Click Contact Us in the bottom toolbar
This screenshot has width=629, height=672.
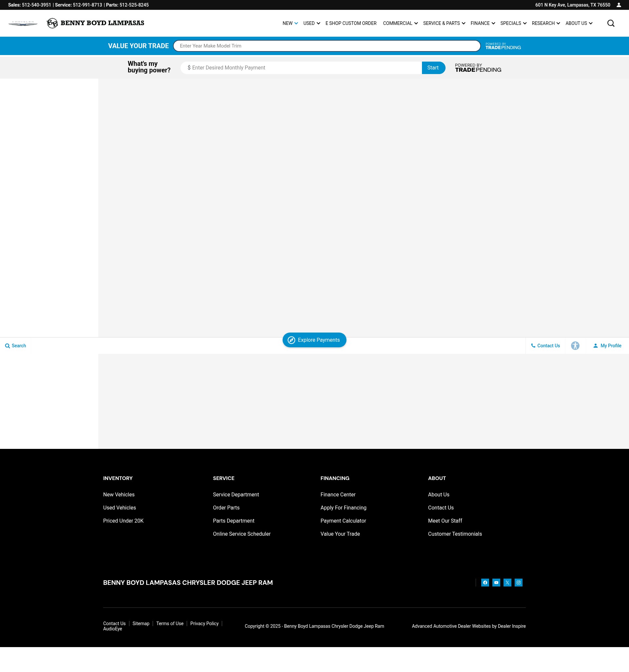(545, 346)
